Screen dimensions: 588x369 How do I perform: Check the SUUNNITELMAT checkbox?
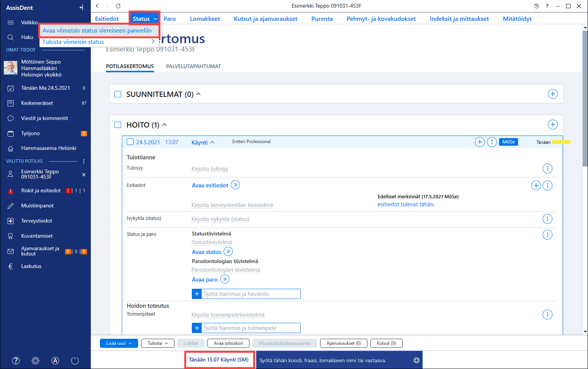118,94
